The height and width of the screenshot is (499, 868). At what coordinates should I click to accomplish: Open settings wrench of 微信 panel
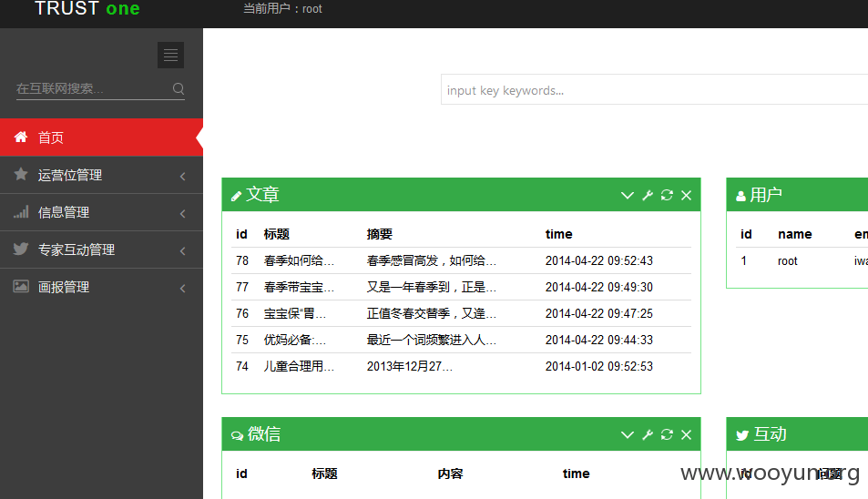point(647,435)
